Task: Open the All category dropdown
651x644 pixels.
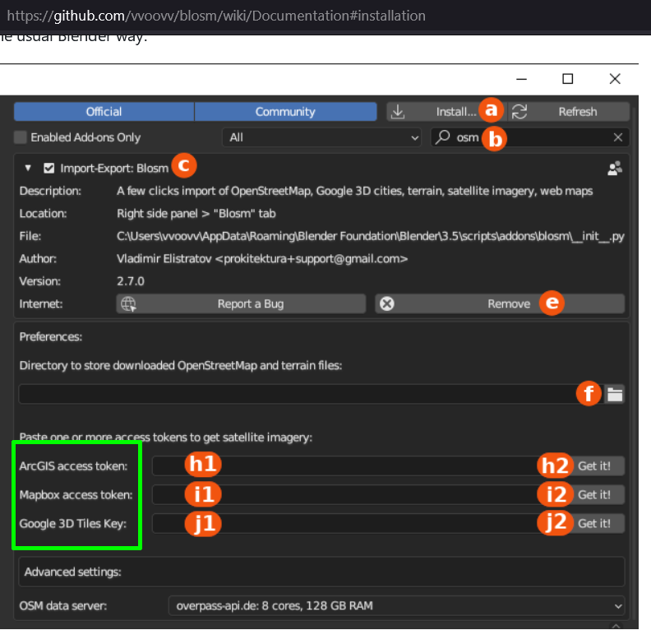Action: point(324,137)
